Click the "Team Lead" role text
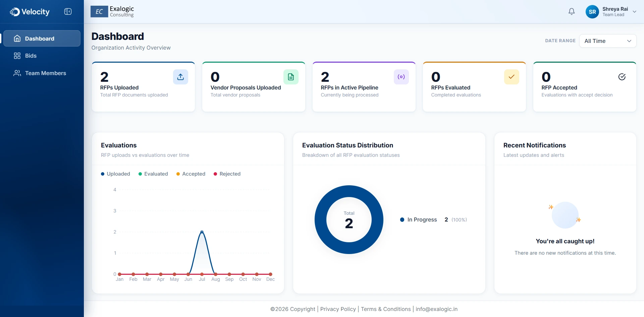The width and height of the screenshot is (644, 317). 613,15
